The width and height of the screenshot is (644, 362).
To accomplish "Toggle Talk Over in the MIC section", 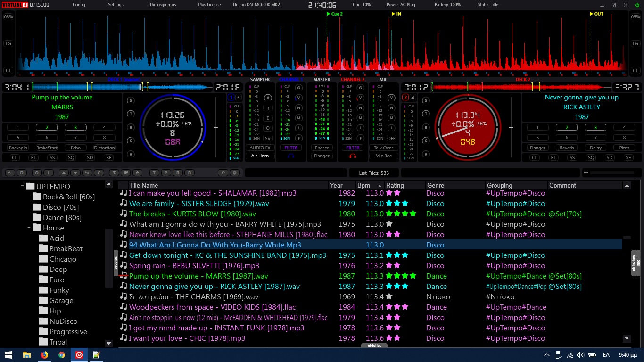I will click(x=383, y=148).
